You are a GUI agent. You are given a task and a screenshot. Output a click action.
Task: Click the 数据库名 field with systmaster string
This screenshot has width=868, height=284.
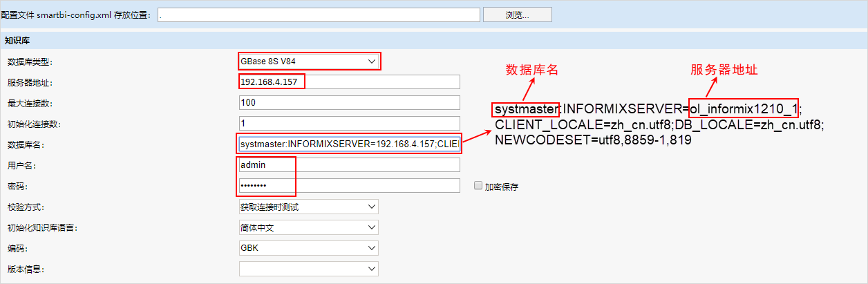(349, 144)
